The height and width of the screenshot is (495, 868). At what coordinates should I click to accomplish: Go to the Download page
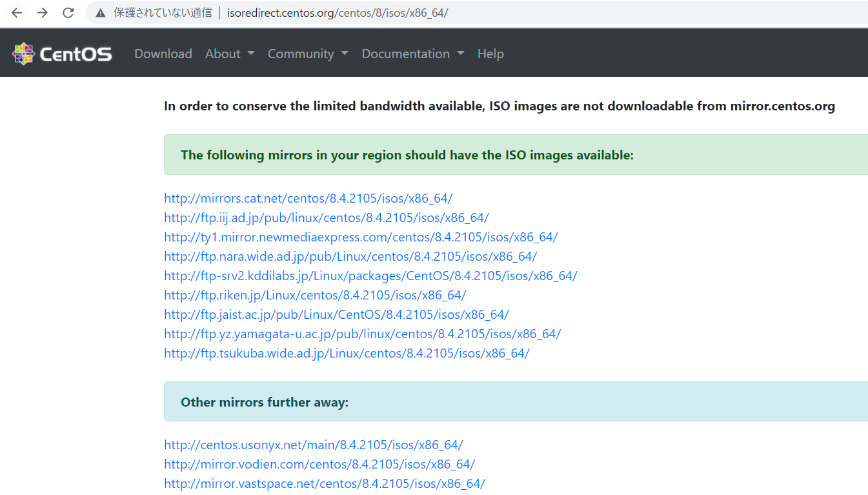[163, 54]
